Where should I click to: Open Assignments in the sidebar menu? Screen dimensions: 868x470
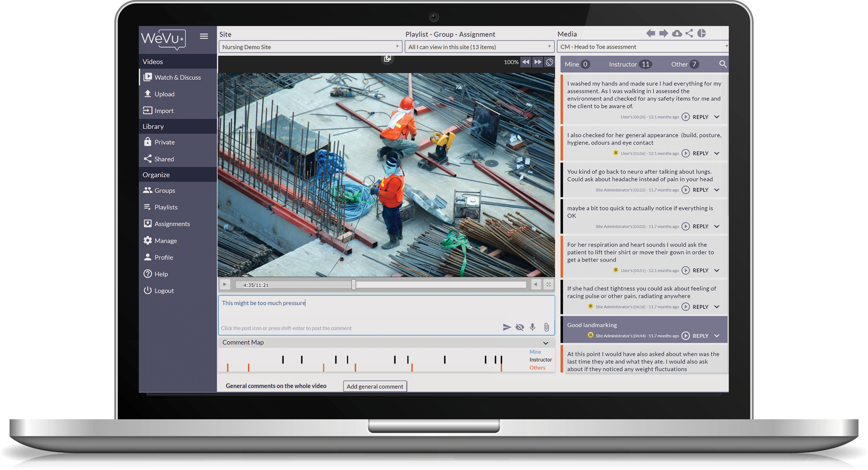[172, 224]
